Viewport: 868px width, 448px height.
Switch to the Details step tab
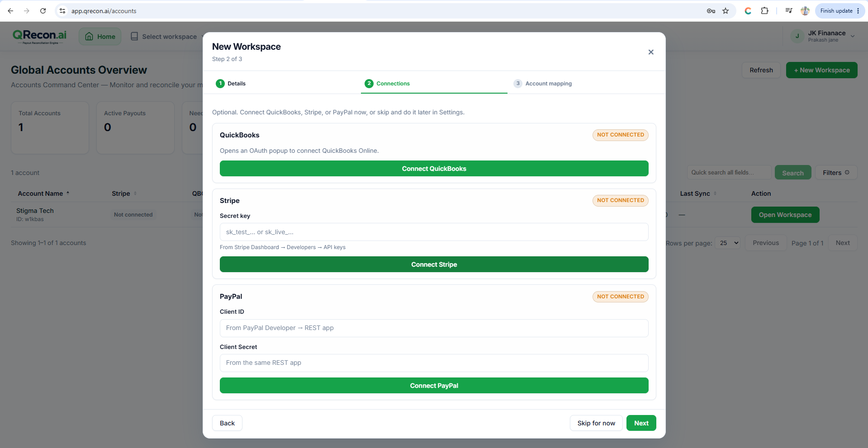pyautogui.click(x=231, y=84)
